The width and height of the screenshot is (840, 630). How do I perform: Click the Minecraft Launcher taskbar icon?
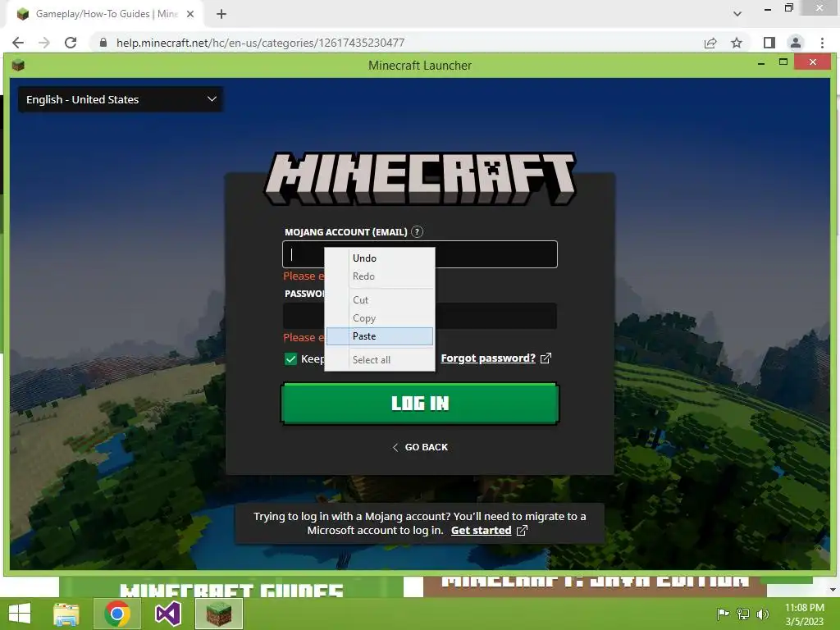[x=219, y=614]
